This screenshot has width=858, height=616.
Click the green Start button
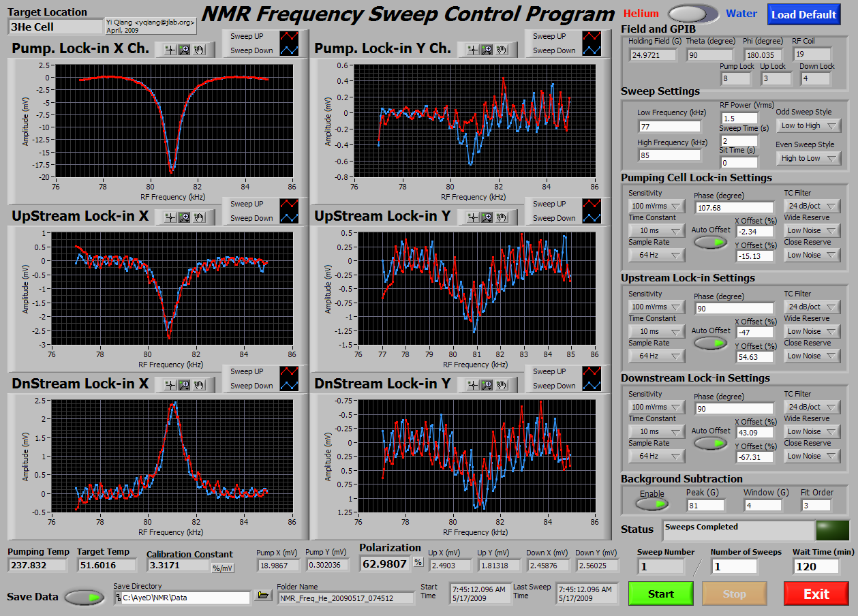click(x=660, y=594)
